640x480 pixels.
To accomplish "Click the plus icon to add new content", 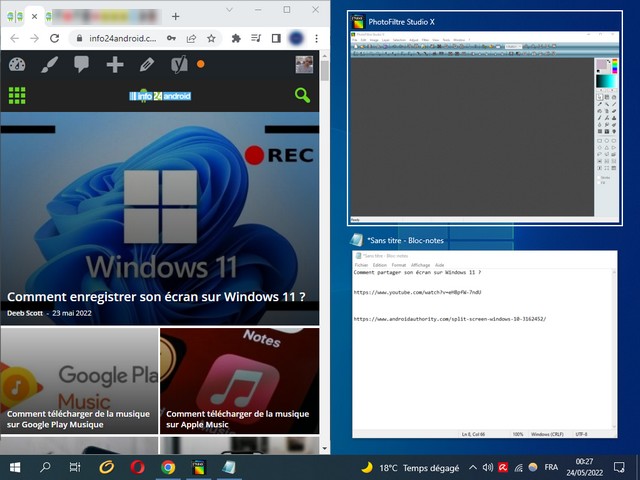I will pos(115,65).
